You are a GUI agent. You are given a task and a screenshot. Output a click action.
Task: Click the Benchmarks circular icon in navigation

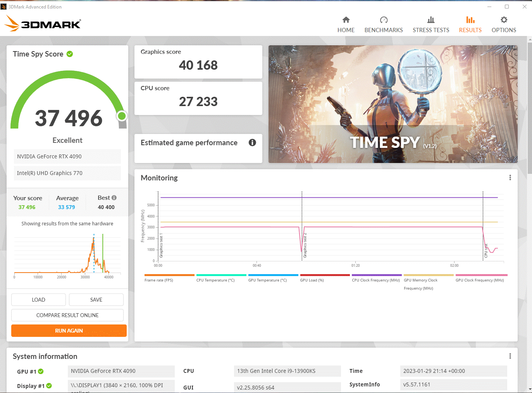click(384, 19)
